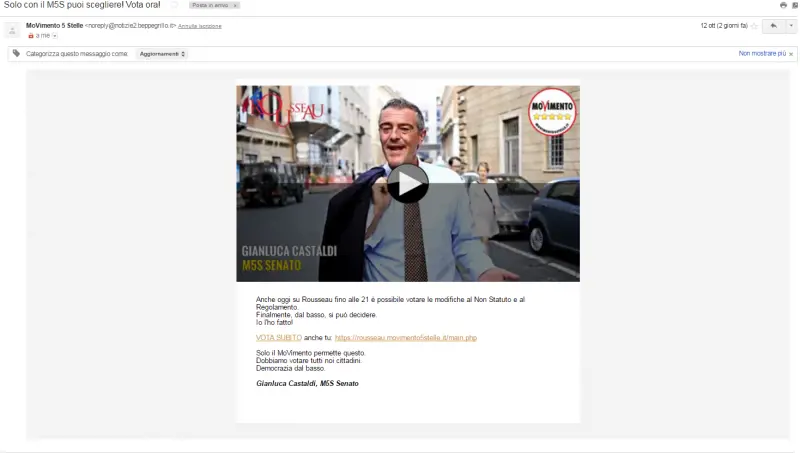The image size is (800, 453).
Task: Star this email message
Action: tap(755, 26)
